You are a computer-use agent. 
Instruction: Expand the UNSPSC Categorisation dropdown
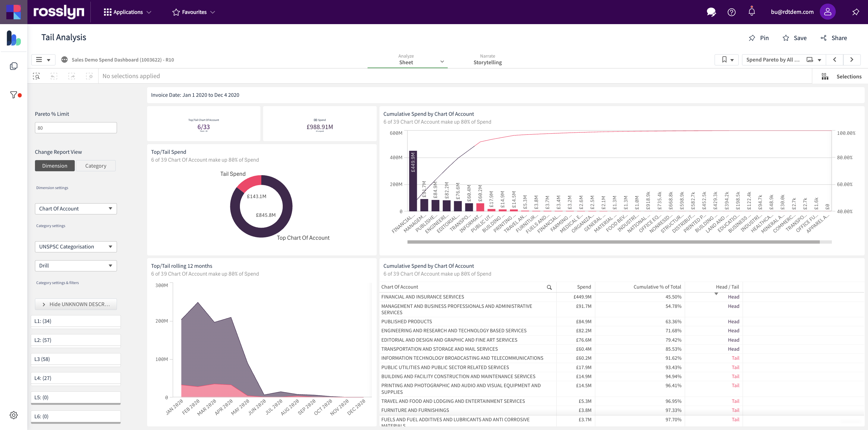click(76, 247)
